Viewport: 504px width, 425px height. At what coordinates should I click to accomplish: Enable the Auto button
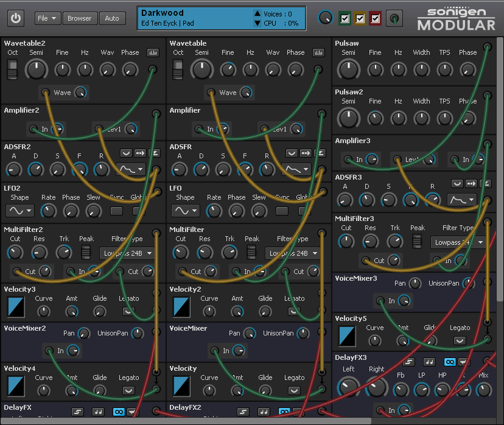coord(112,18)
